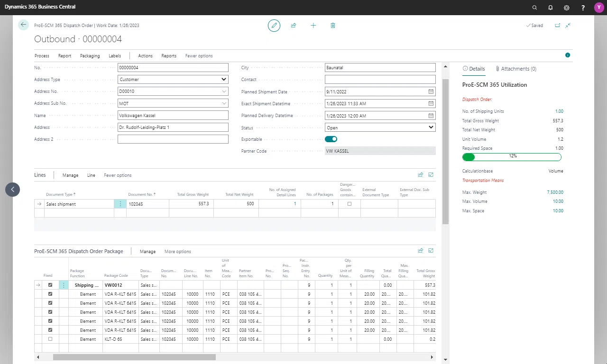Switch to Attachments (0) tab

[x=515, y=69]
